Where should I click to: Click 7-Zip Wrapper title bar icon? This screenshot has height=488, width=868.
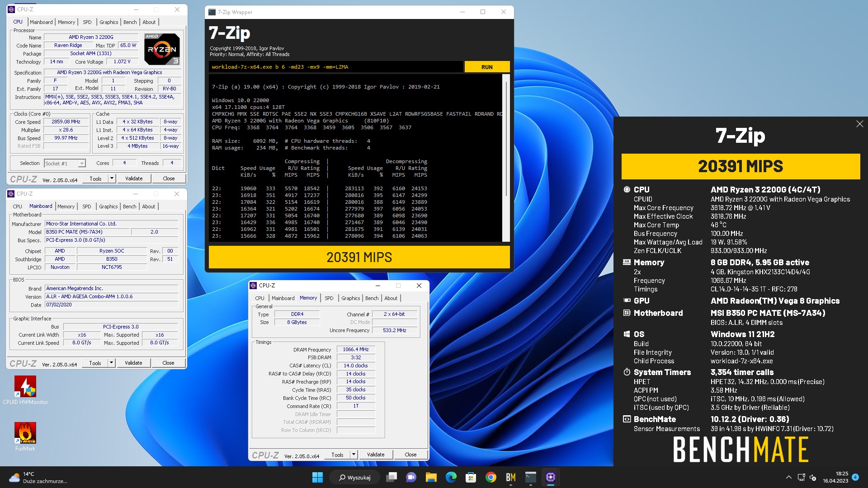pos(212,12)
